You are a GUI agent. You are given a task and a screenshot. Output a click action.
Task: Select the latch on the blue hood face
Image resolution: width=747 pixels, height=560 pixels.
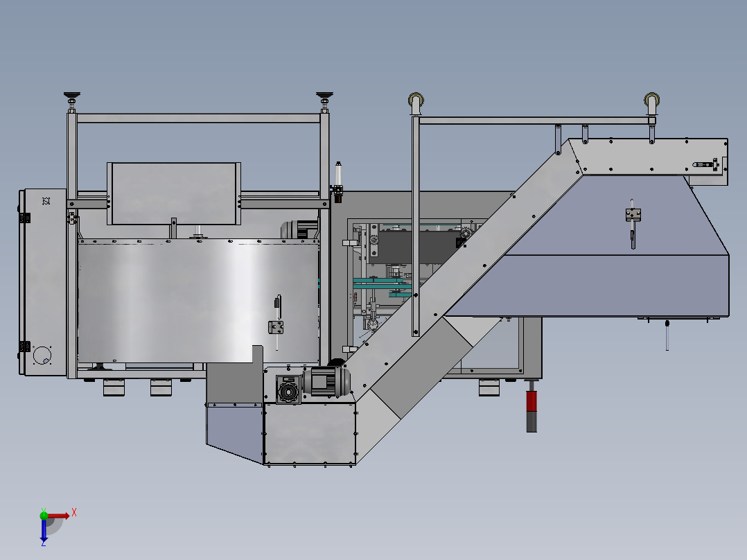coord(633,224)
